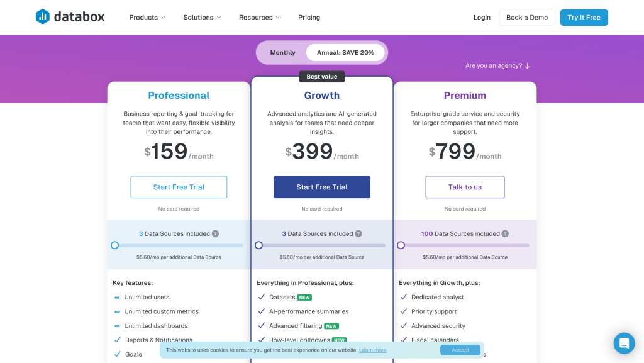Viewport: 644px width, 363px height.
Task: Click the Datasets checkmark icon
Action: coord(262,297)
